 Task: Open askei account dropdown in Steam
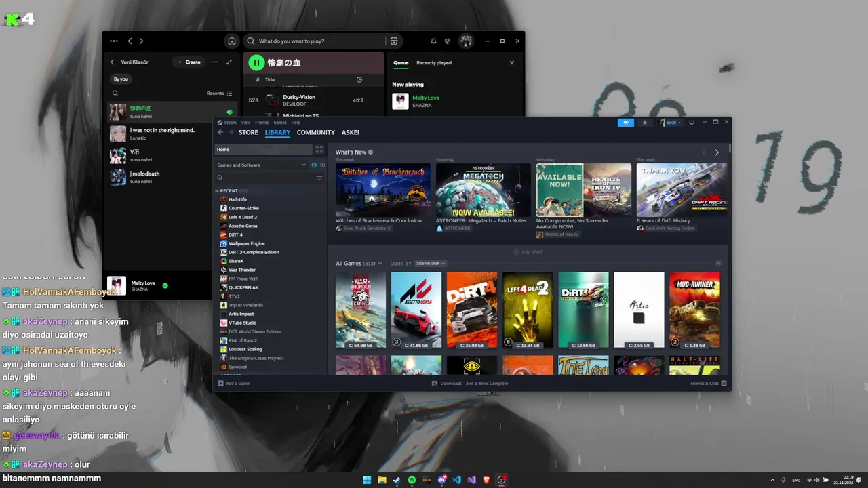[x=670, y=123]
